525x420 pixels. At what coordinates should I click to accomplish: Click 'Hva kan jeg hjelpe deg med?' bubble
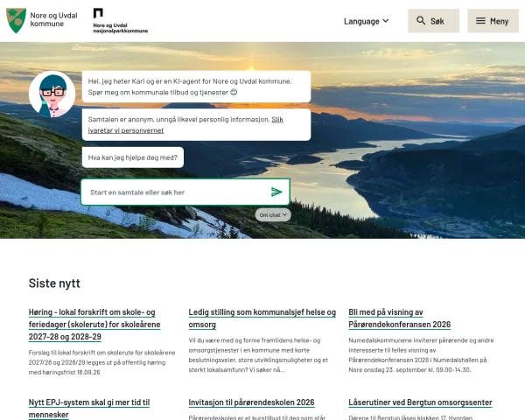133,157
